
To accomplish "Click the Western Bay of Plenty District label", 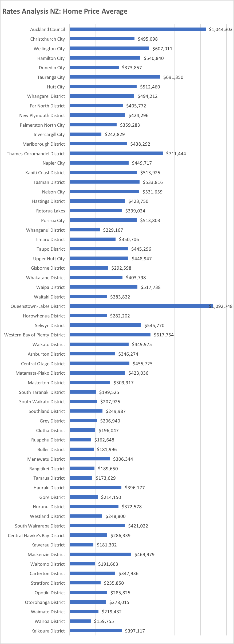I will pos(35,335).
